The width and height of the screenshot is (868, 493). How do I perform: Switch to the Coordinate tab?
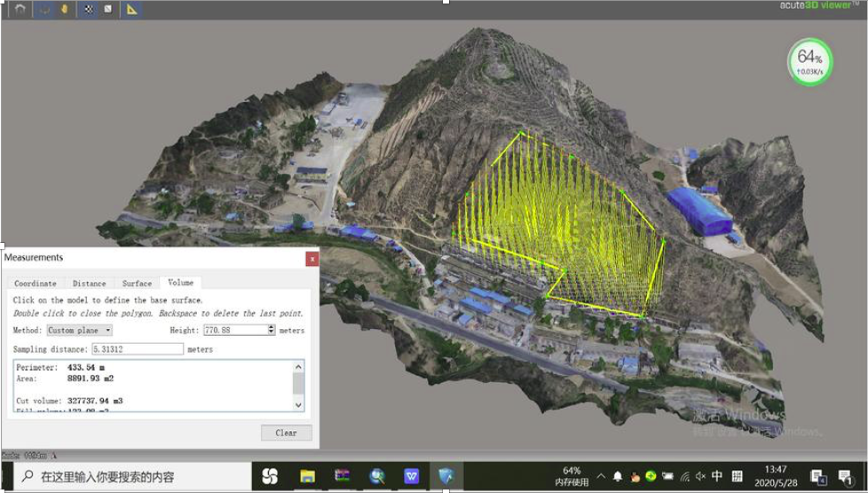tap(36, 283)
